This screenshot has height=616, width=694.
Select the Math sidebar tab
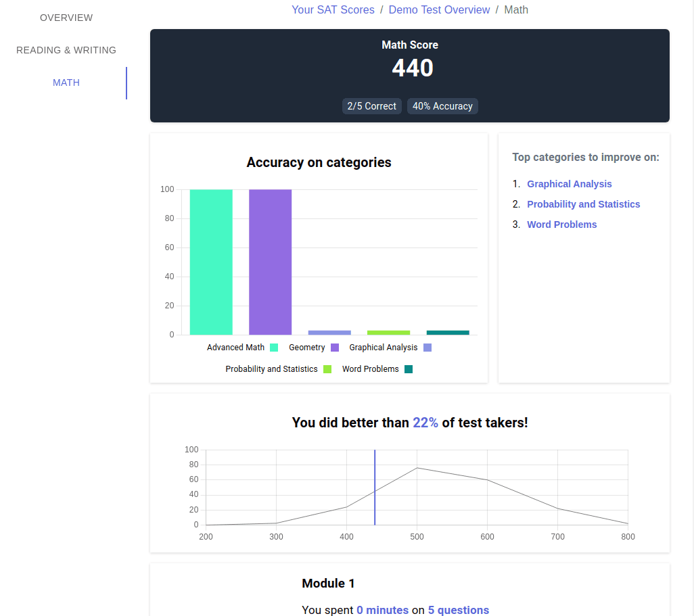click(x=66, y=82)
